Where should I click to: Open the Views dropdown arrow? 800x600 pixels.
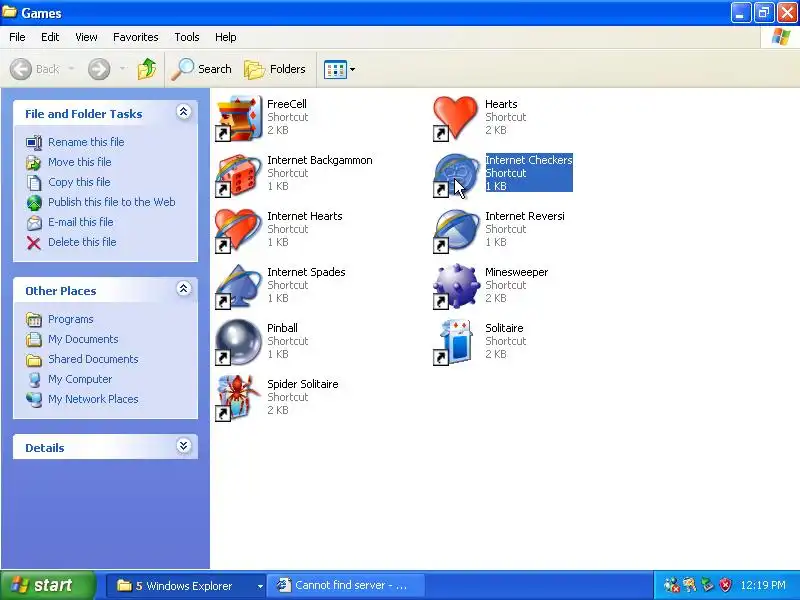pyautogui.click(x=352, y=69)
